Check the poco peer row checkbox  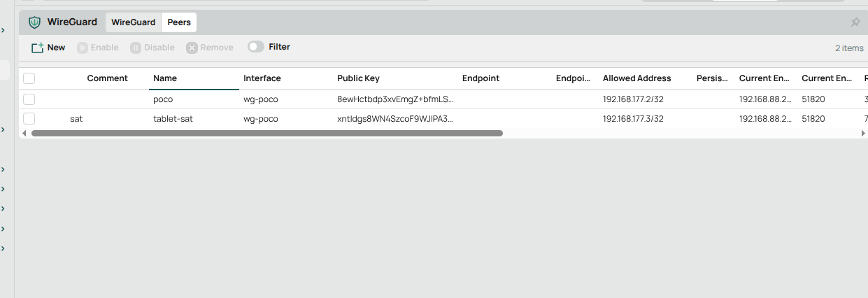[29, 99]
